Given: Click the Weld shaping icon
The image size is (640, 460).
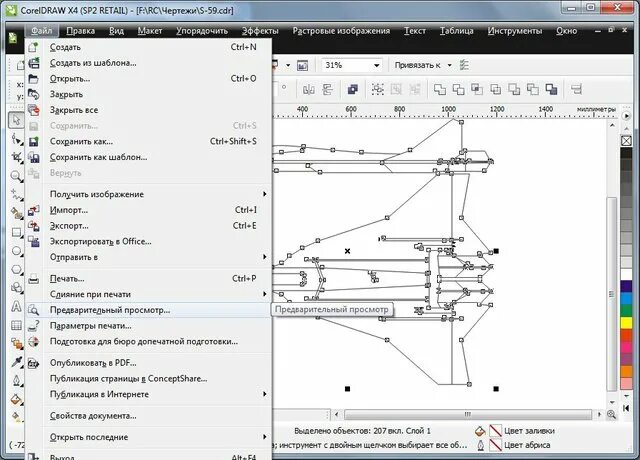Looking at the screenshot, I should point(440,89).
